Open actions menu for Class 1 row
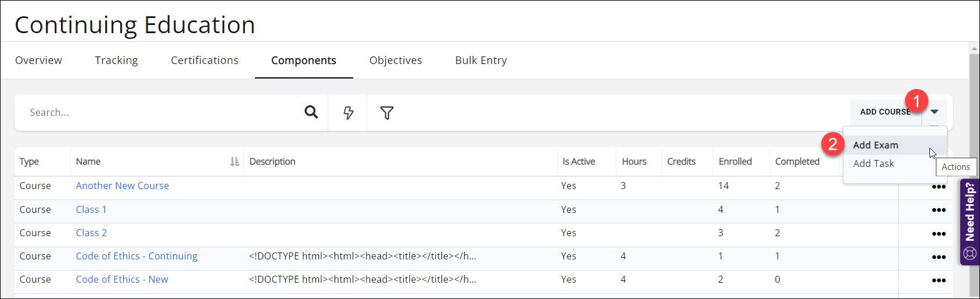Screen dimensions: 980x299 [938, 210]
